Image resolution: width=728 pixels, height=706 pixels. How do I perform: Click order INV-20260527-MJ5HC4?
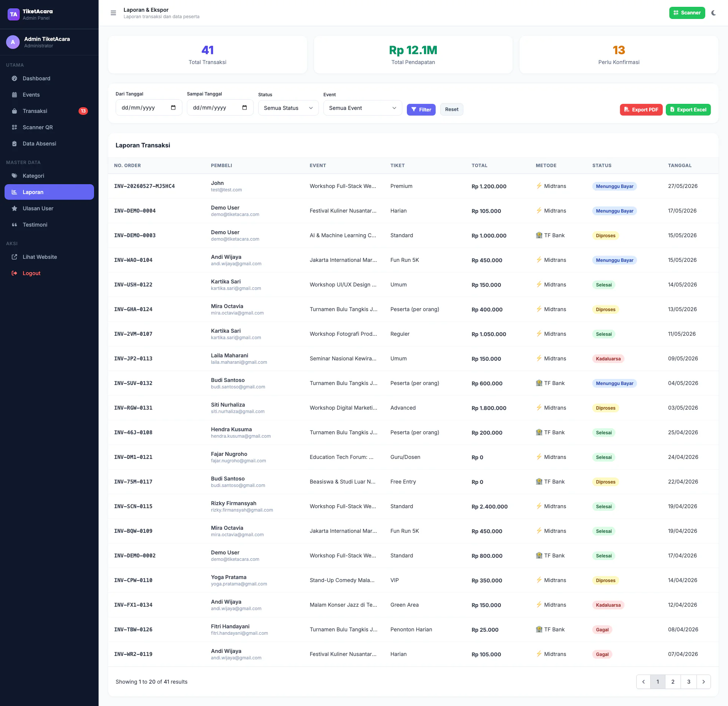pyautogui.click(x=144, y=186)
